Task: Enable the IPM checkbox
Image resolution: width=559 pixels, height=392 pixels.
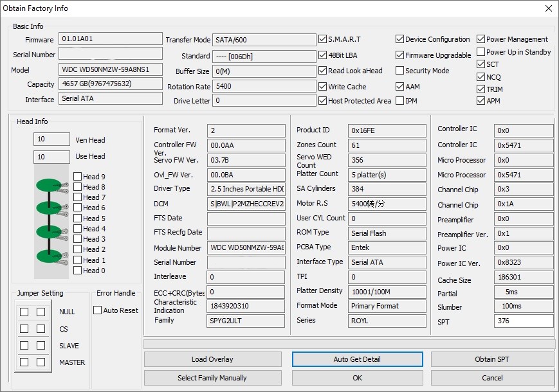Action: [399, 101]
